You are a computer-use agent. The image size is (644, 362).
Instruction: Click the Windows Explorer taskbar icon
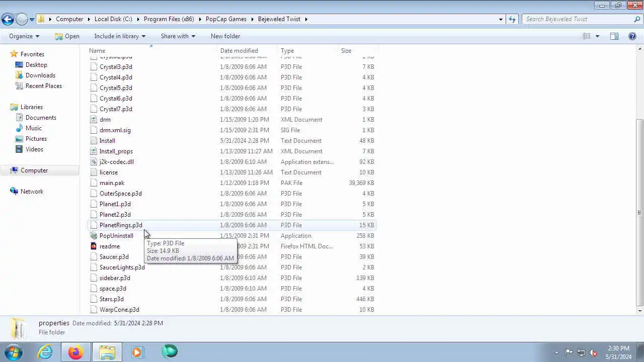tap(107, 352)
